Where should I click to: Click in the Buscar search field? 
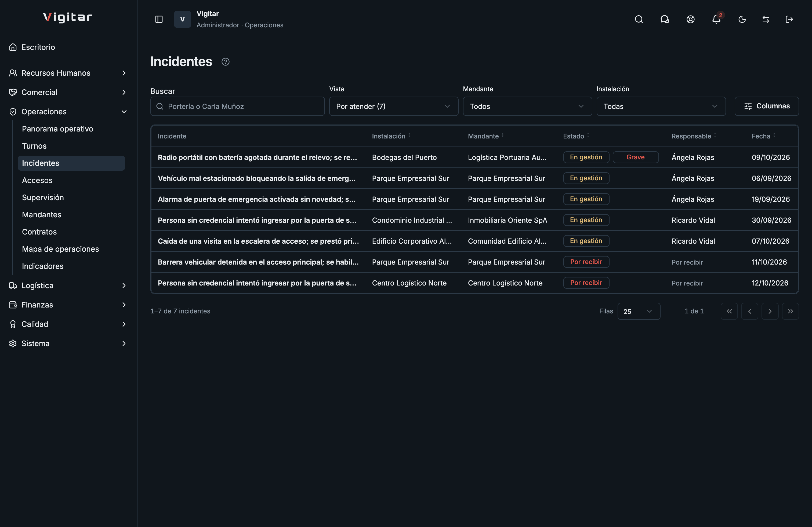237,106
